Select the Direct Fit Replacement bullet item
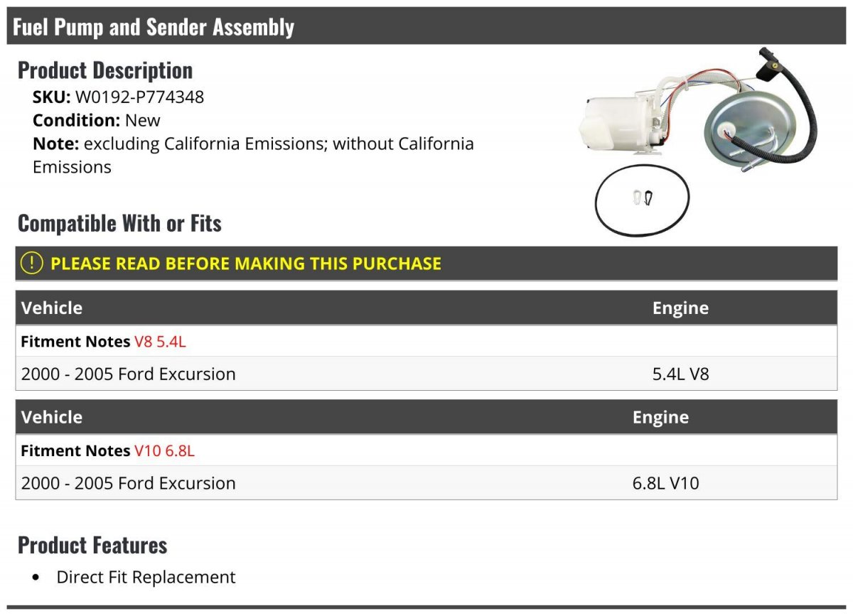This screenshot has height=616, width=853. pyautogui.click(x=146, y=577)
